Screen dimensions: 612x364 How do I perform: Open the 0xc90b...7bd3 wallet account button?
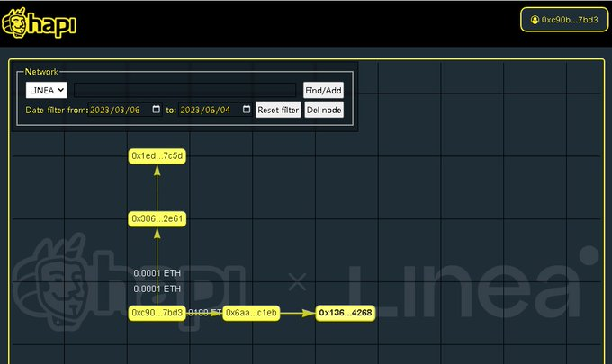click(564, 20)
